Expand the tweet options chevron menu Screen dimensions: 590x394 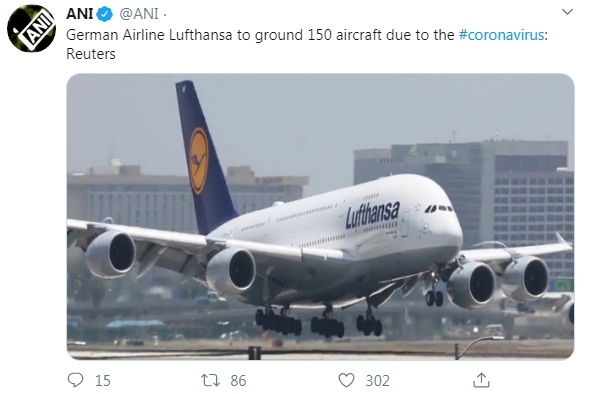click(567, 12)
